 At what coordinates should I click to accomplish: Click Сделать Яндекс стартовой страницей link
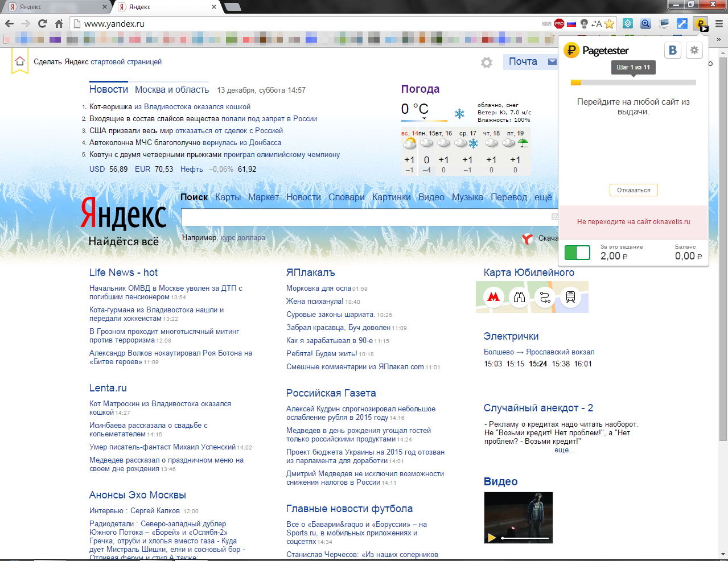[97, 61]
